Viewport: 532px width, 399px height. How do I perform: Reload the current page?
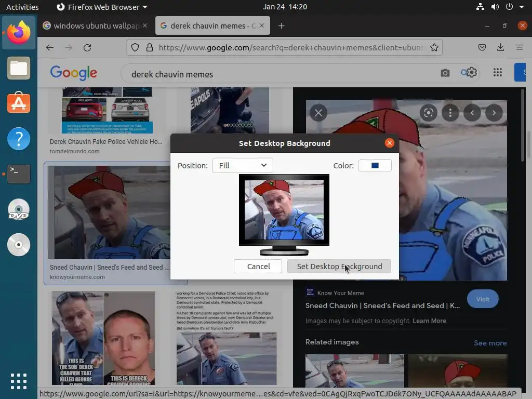pyautogui.click(x=87, y=48)
